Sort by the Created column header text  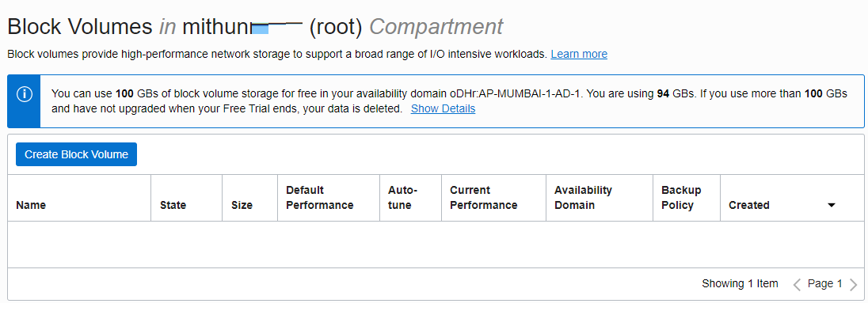coord(749,205)
